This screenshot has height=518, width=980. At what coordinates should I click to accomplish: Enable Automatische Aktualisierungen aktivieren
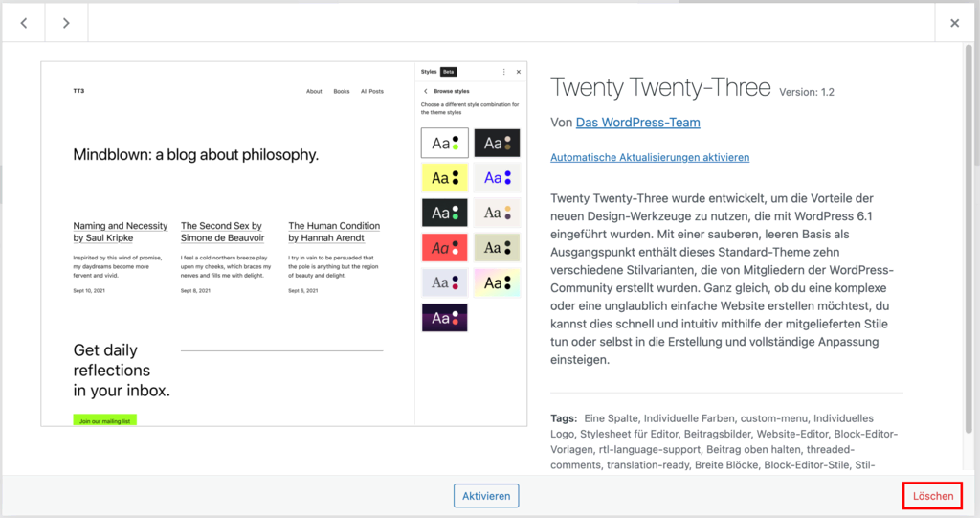coord(650,157)
